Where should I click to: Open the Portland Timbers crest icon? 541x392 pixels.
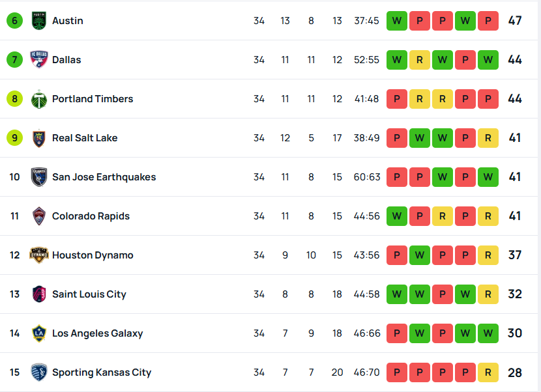[x=39, y=99]
